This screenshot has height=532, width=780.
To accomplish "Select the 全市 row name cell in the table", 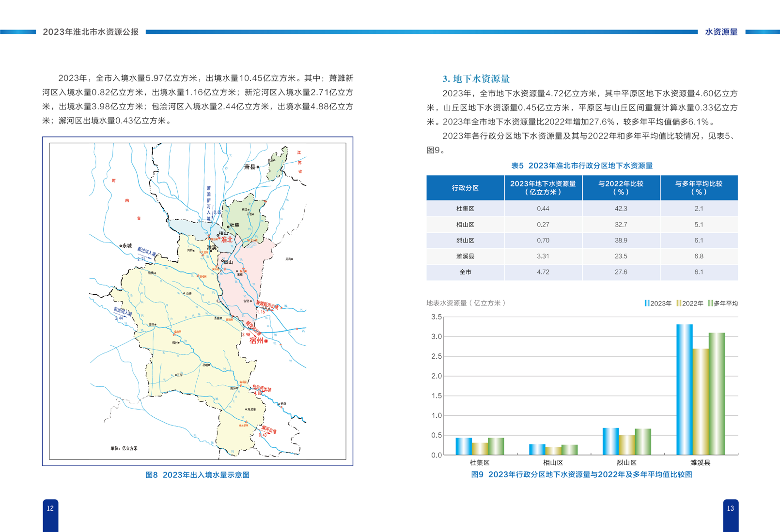I will (x=465, y=272).
